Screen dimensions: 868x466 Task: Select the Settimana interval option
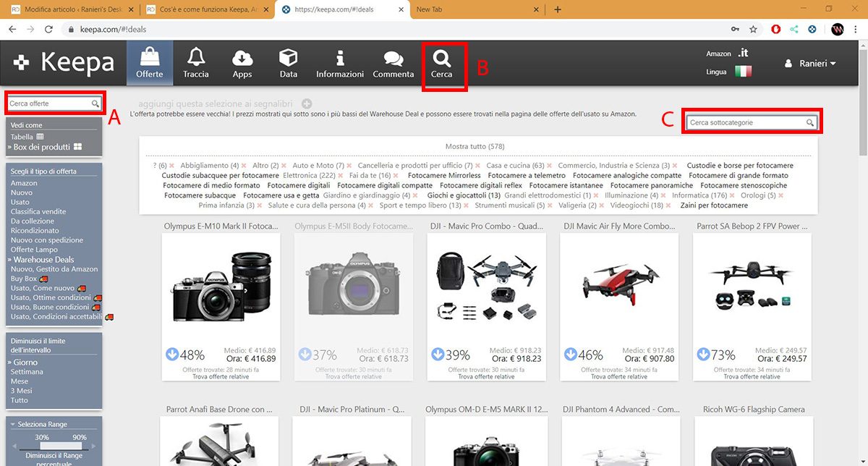coord(27,372)
